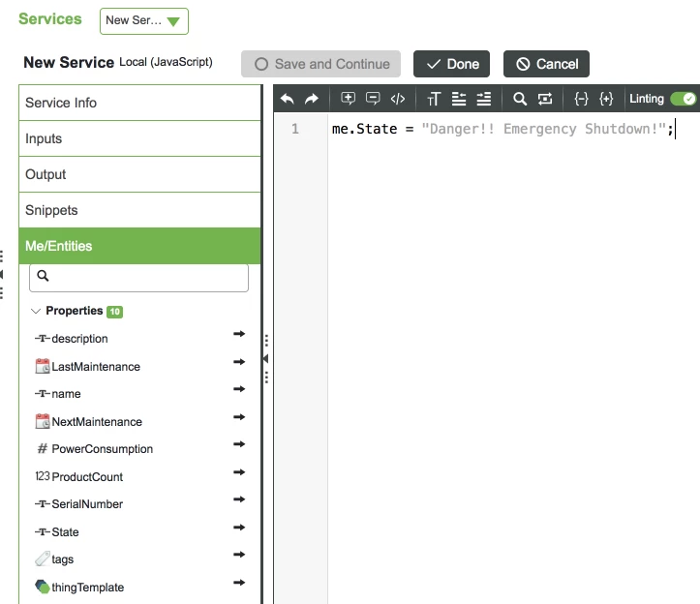Click the Cancel button

pos(546,64)
